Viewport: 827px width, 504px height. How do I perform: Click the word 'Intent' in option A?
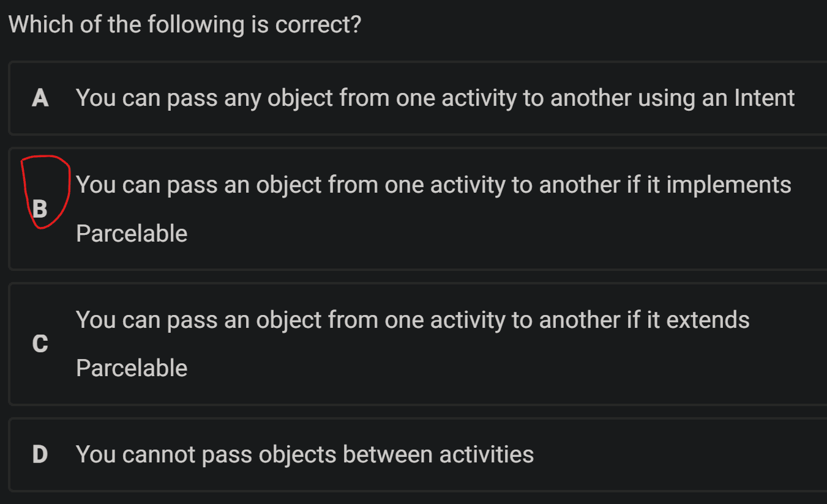tap(764, 98)
